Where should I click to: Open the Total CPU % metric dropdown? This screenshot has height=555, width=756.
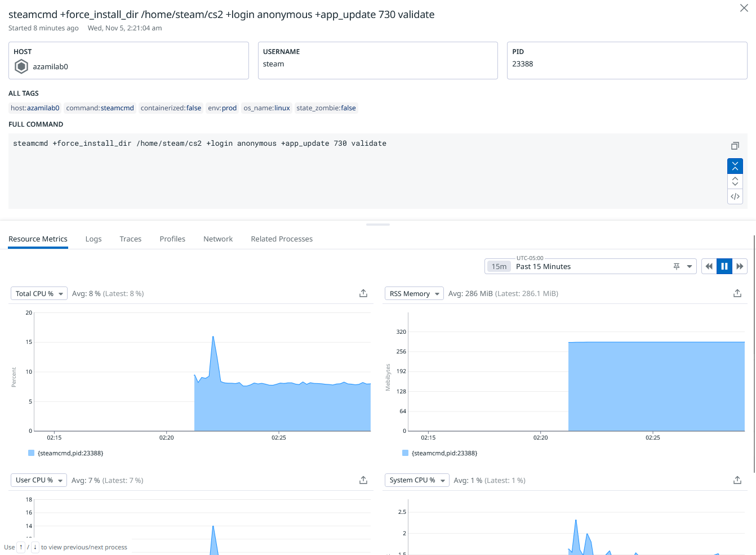(x=39, y=293)
